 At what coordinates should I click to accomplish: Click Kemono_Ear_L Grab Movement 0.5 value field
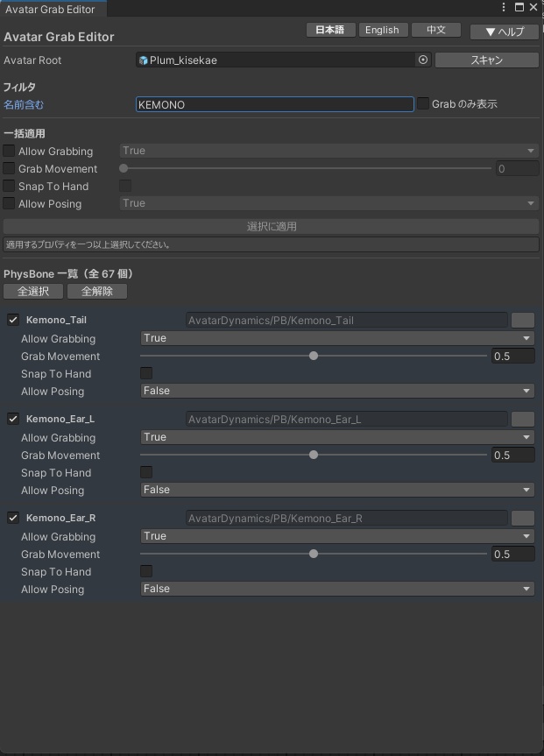513,456
